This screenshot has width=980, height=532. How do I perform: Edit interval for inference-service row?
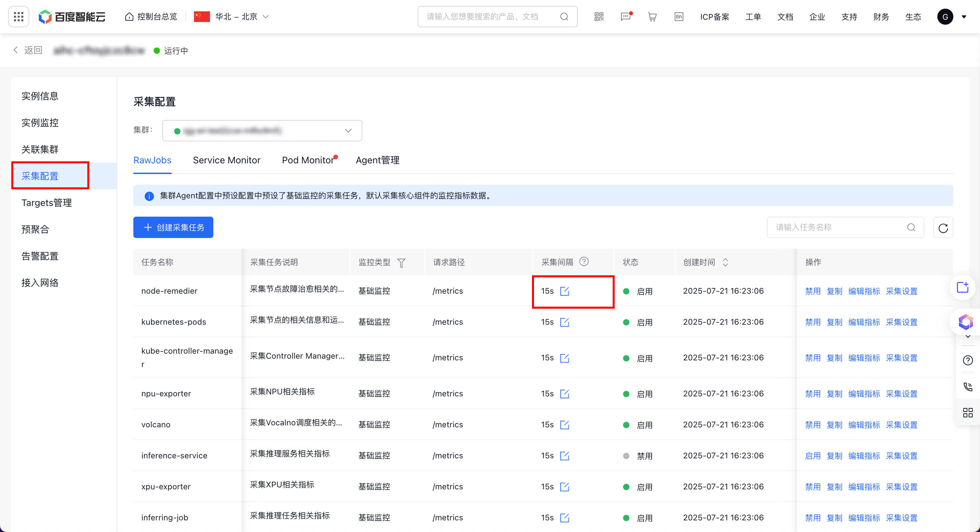coord(565,456)
